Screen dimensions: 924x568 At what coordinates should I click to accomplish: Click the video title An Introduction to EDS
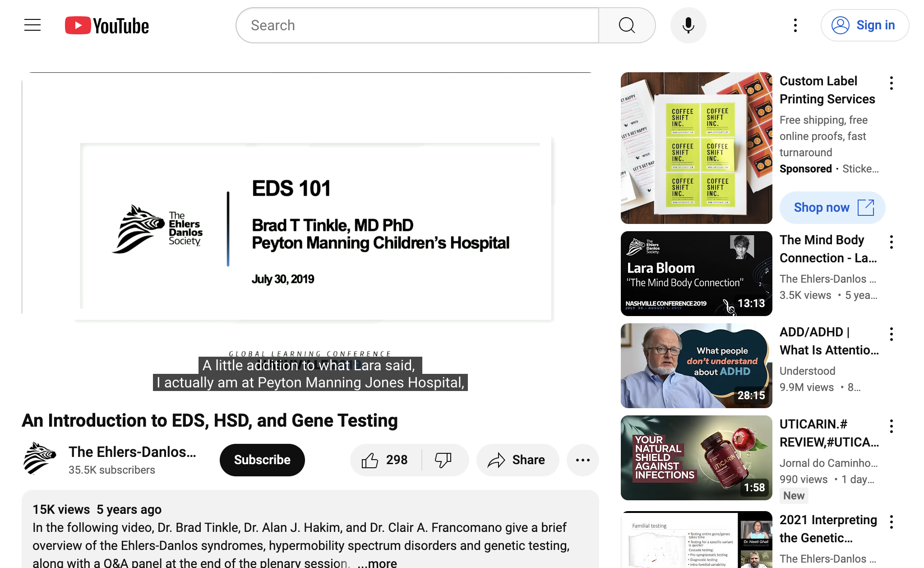(x=209, y=420)
